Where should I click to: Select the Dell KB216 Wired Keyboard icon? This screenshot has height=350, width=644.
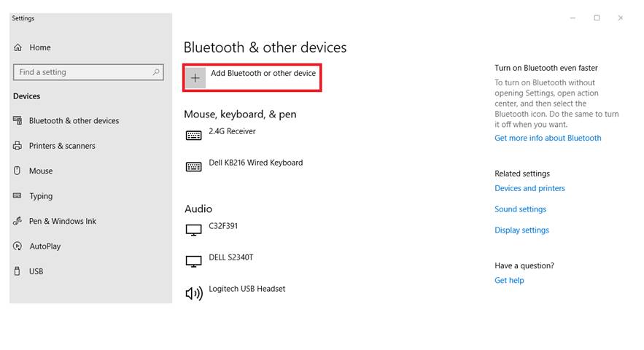193,166
